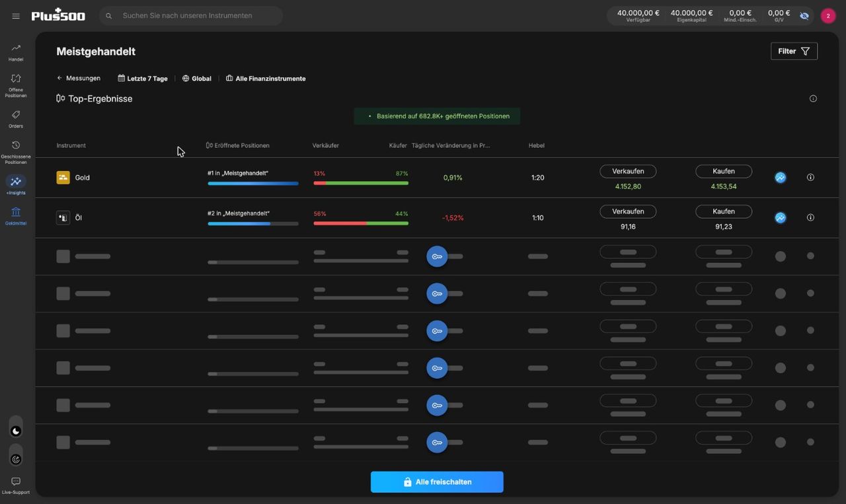Image resolution: width=846 pixels, height=504 pixels.
Task: Open the Handel sidebar section
Action: pyautogui.click(x=16, y=53)
